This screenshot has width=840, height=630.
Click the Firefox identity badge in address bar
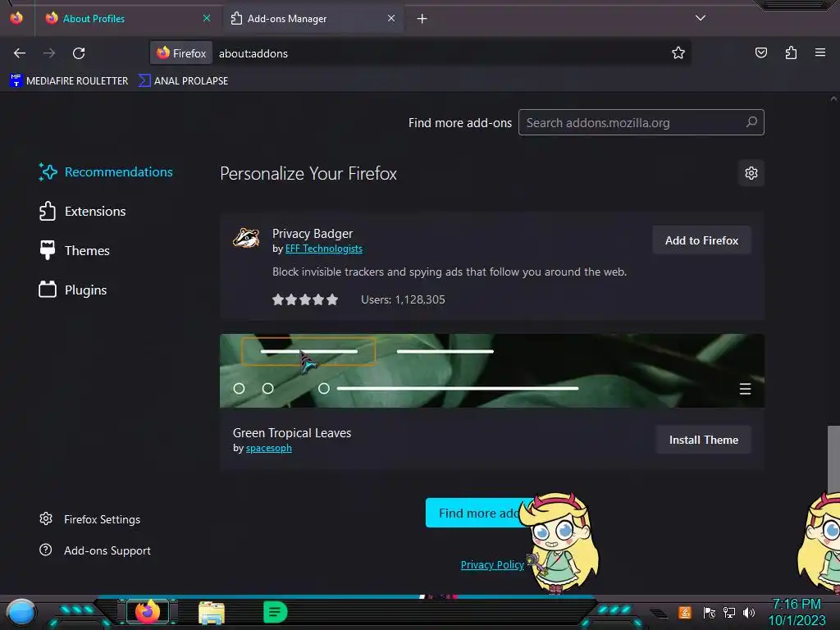181,53
